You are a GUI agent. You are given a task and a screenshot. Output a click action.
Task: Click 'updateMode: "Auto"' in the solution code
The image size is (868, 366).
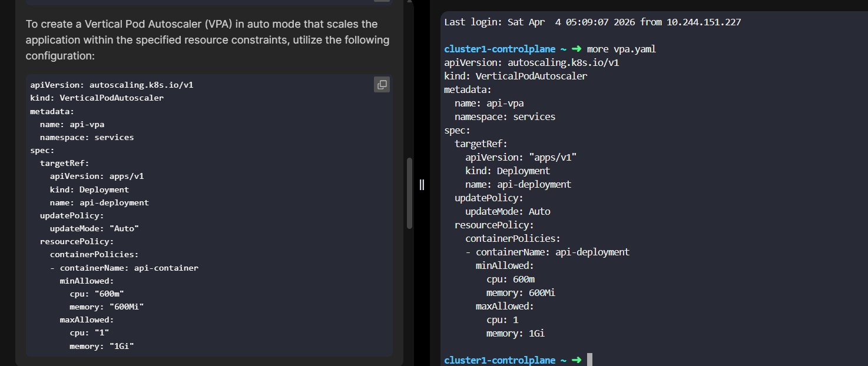[94, 228]
